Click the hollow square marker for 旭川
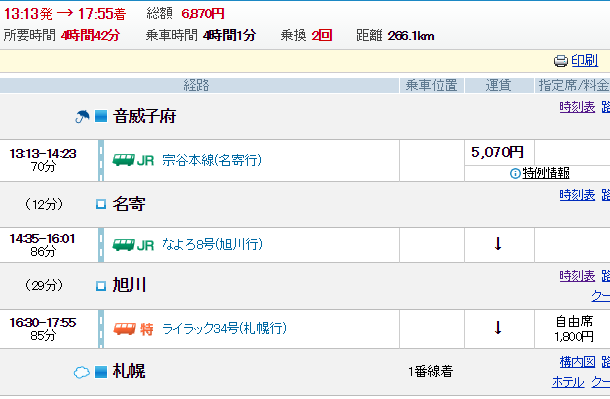 point(101,286)
